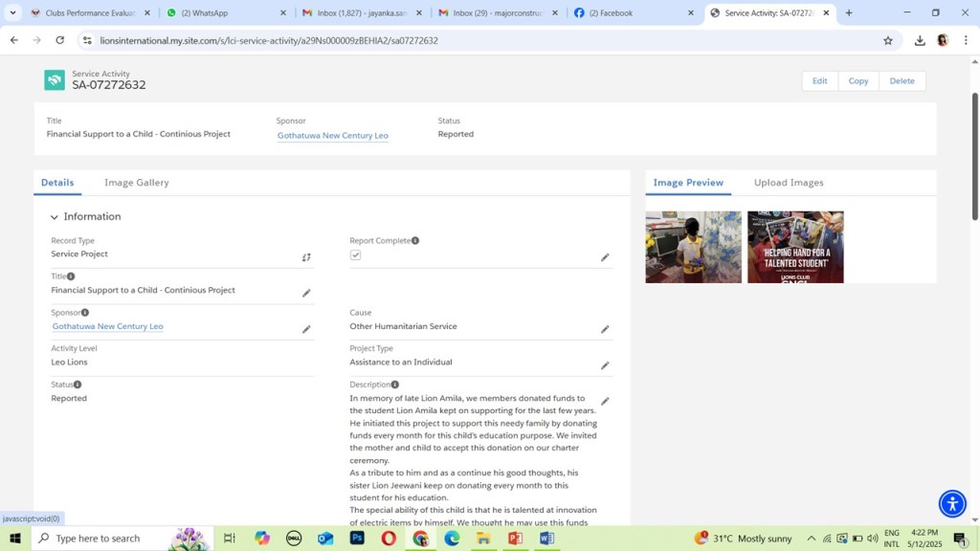Show hidden system tray icons
The width and height of the screenshot is (980, 551).
click(x=812, y=538)
